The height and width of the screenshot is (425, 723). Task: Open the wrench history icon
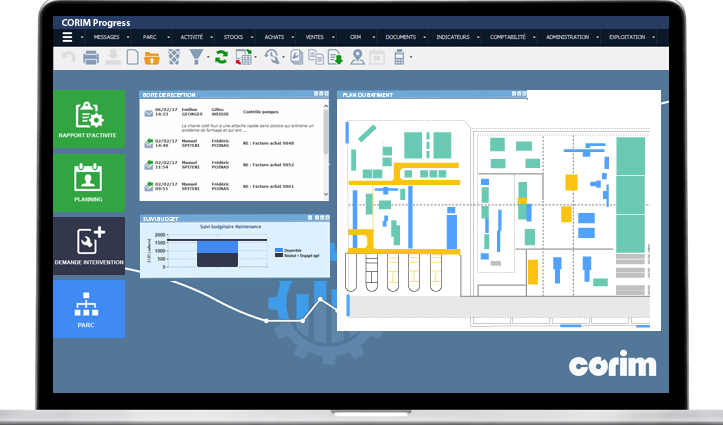click(272, 57)
